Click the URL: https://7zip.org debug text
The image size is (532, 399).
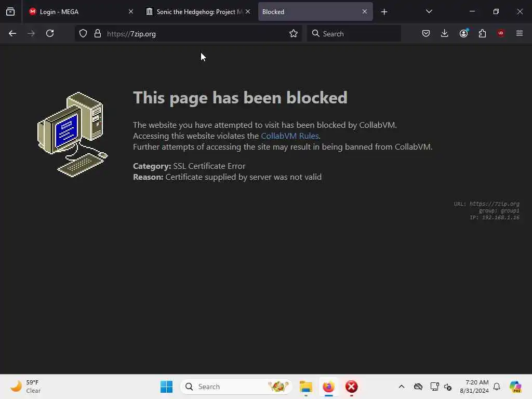pyautogui.click(x=486, y=204)
